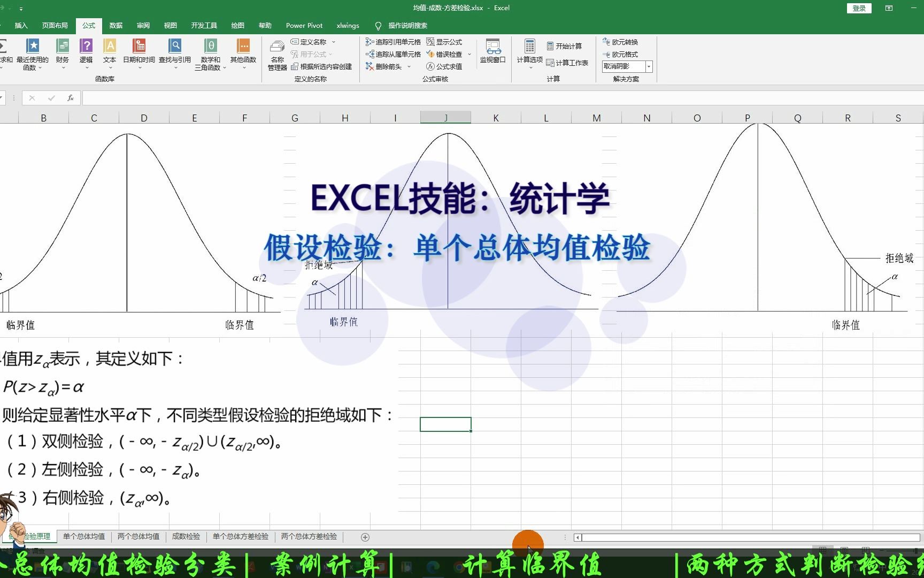Switch to the 数据 ribbon tab
Image resolution: width=924 pixels, height=578 pixels.
tap(115, 25)
